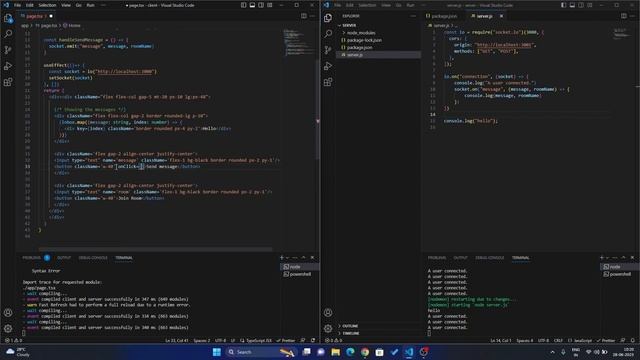Toggle primary sidebar in left window title bar
Image resolution: width=640 pixels, height=360 pixels.
click(244, 5)
